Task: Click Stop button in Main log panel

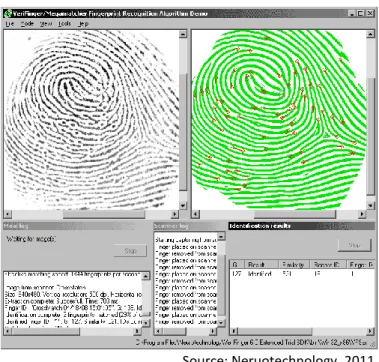Action: (130, 251)
